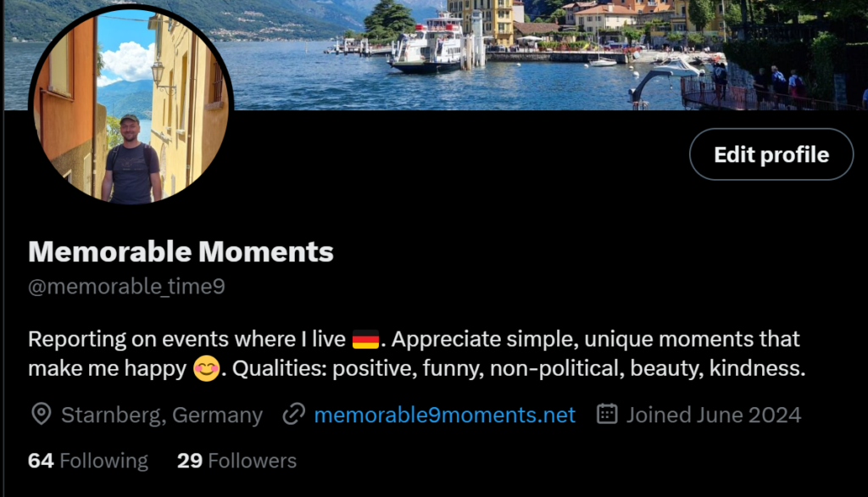The width and height of the screenshot is (868, 497).
Task: Click the smiling face emoji in the bio
Action: (x=207, y=368)
